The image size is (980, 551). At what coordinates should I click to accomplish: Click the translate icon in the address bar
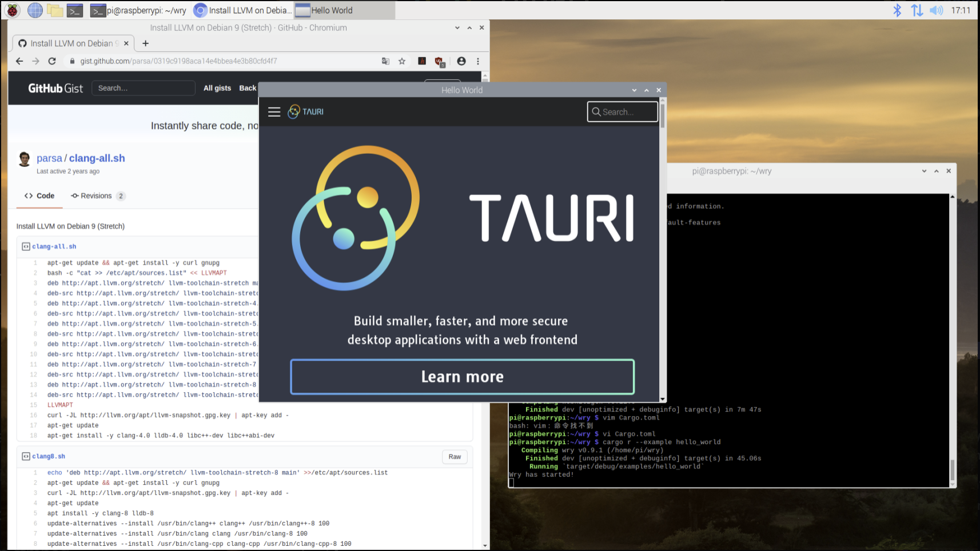click(385, 61)
